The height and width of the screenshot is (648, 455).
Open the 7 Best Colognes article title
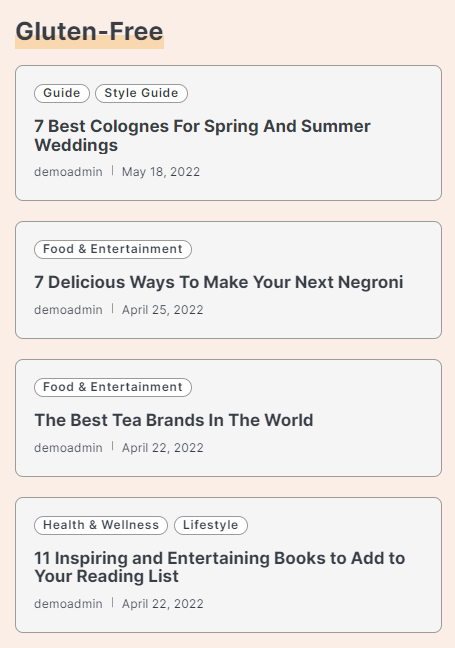pyautogui.click(x=202, y=136)
